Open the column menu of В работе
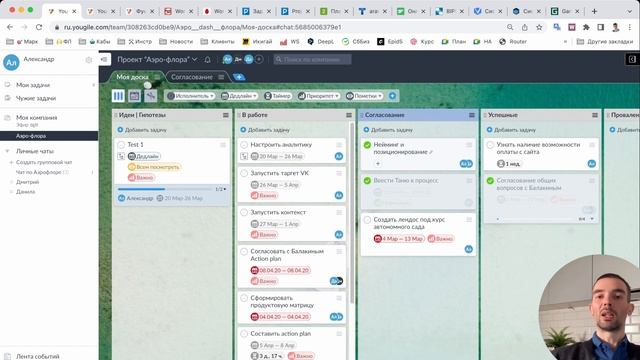The height and width of the screenshot is (360, 640). (349, 115)
